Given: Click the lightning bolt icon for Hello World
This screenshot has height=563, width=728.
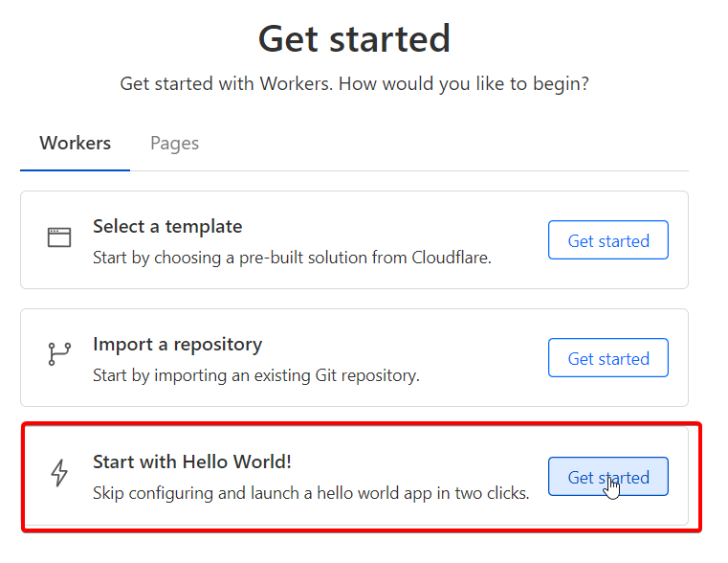Looking at the screenshot, I should click(x=59, y=473).
